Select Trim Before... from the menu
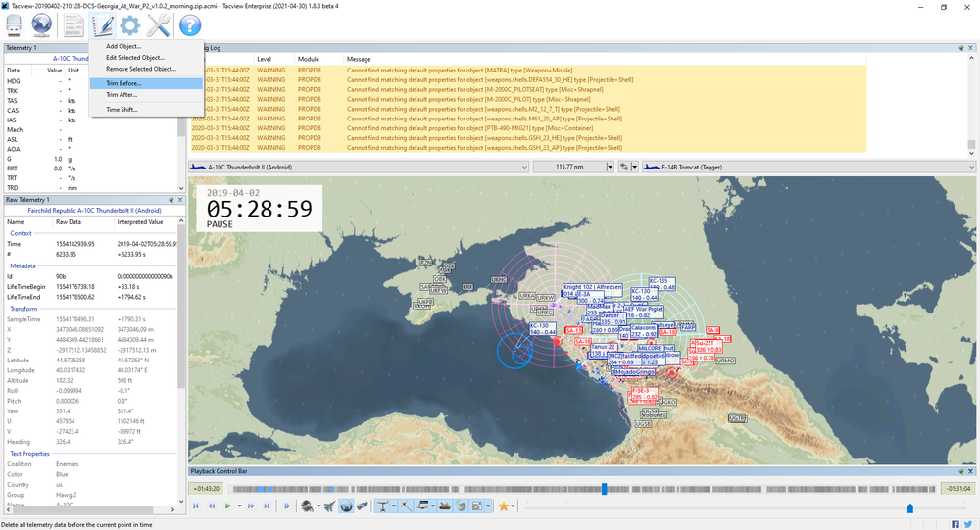Image resolution: width=980 pixels, height=530 pixels. 122,83
